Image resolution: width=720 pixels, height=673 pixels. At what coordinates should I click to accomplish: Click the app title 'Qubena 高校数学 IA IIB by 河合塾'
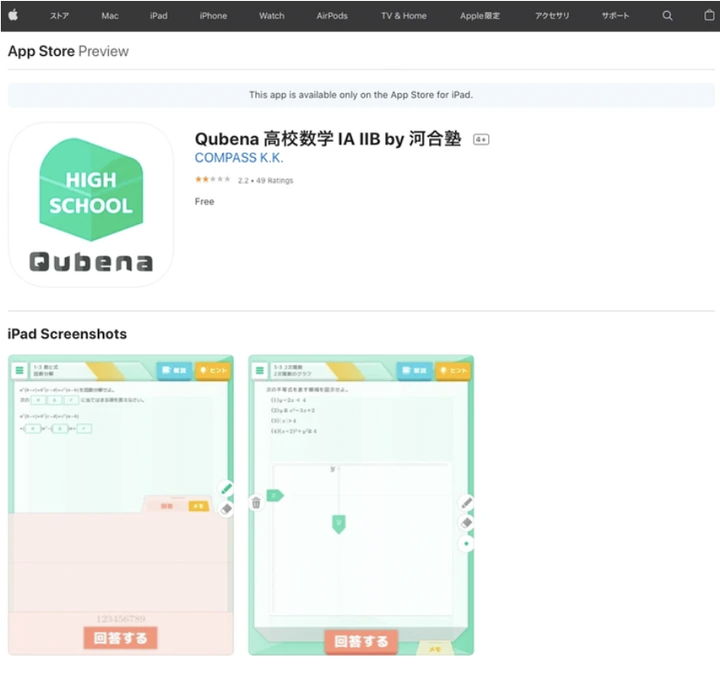coord(328,139)
